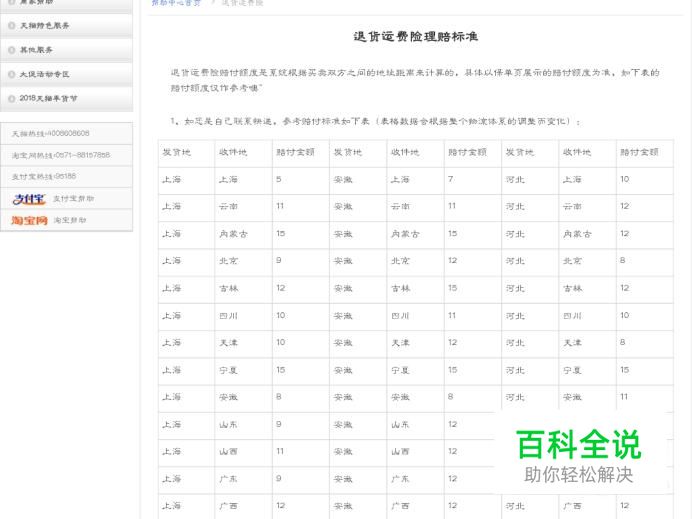Viewport: 692px width, 519px height.
Task: Click the 淘宝网热线 0571-88157858 entry
Action: click(61, 155)
